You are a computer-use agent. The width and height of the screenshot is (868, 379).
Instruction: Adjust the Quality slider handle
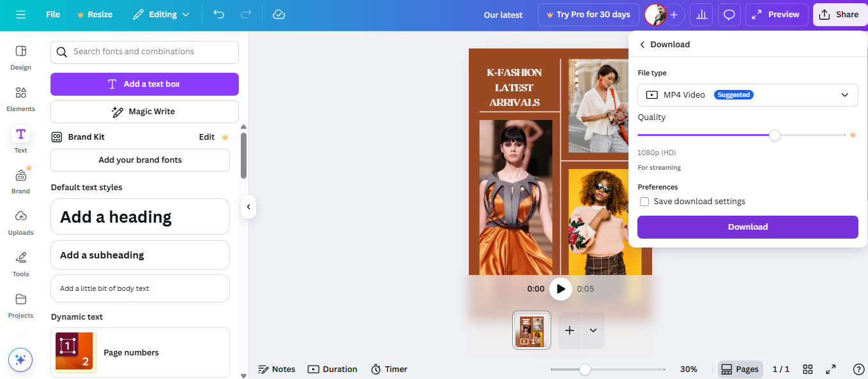coord(775,135)
